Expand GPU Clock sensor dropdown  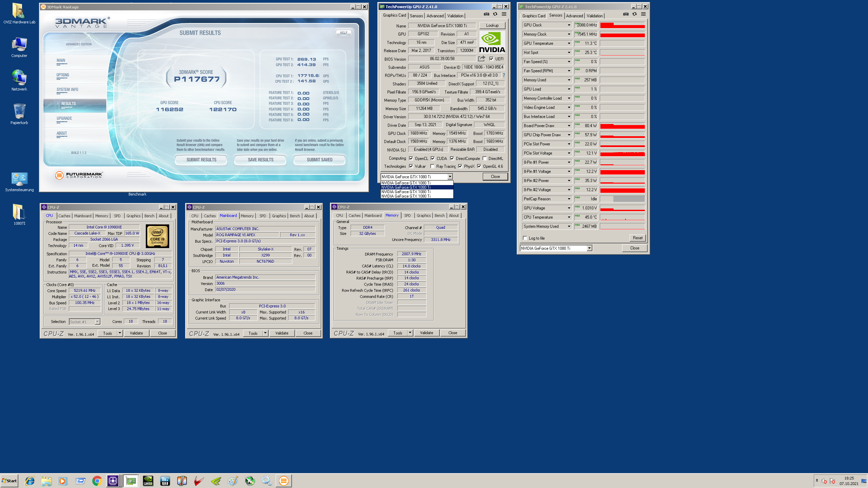[569, 25]
